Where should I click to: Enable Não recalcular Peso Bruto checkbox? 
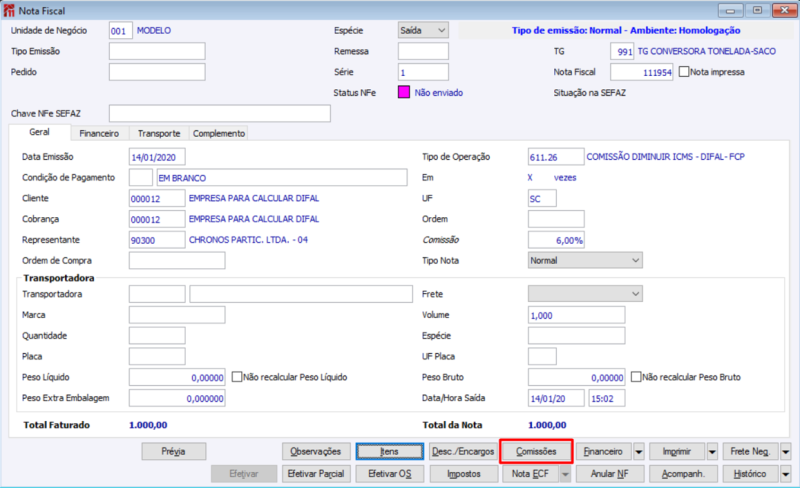pos(636,377)
